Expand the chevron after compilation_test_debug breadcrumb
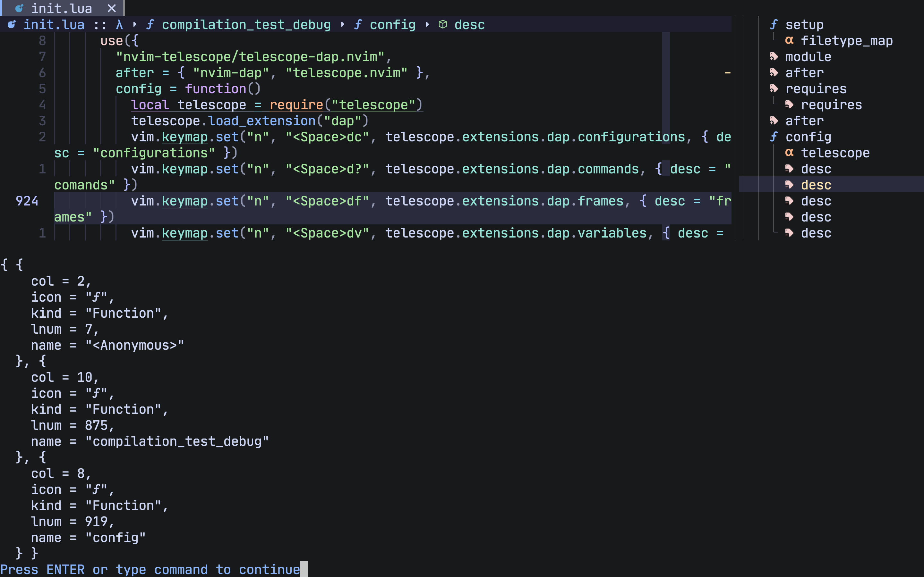The width and height of the screenshot is (924, 577). [344, 24]
